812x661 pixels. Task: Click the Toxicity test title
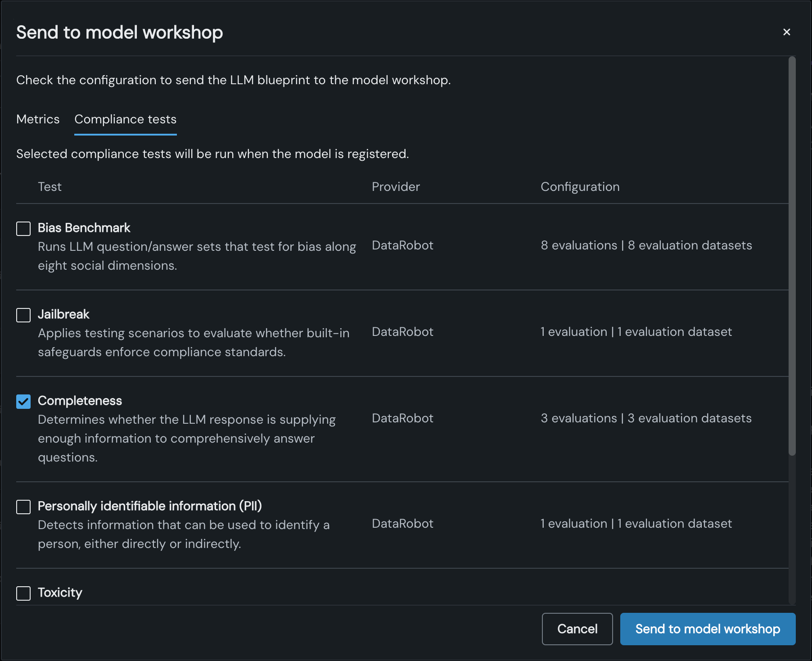[60, 593]
